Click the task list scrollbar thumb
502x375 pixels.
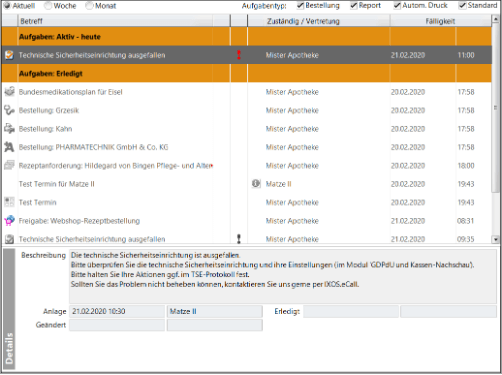click(496, 108)
